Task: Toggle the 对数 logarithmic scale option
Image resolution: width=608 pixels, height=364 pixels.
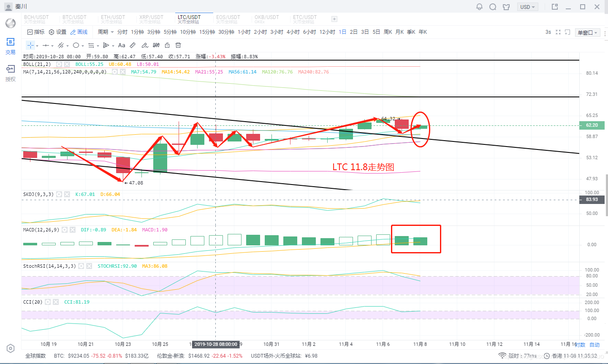Action: coord(581,345)
